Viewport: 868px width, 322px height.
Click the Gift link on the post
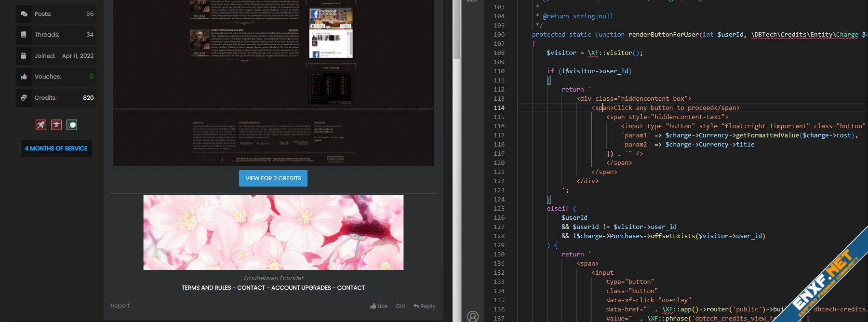coord(400,306)
